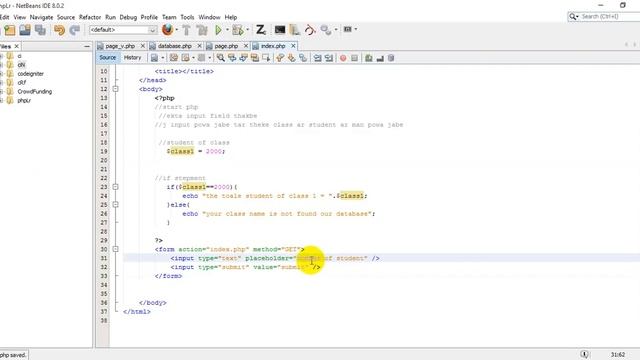This screenshot has width=640, height=360.
Task: Collapse code fold at line 30 form
Action: pos(116,249)
